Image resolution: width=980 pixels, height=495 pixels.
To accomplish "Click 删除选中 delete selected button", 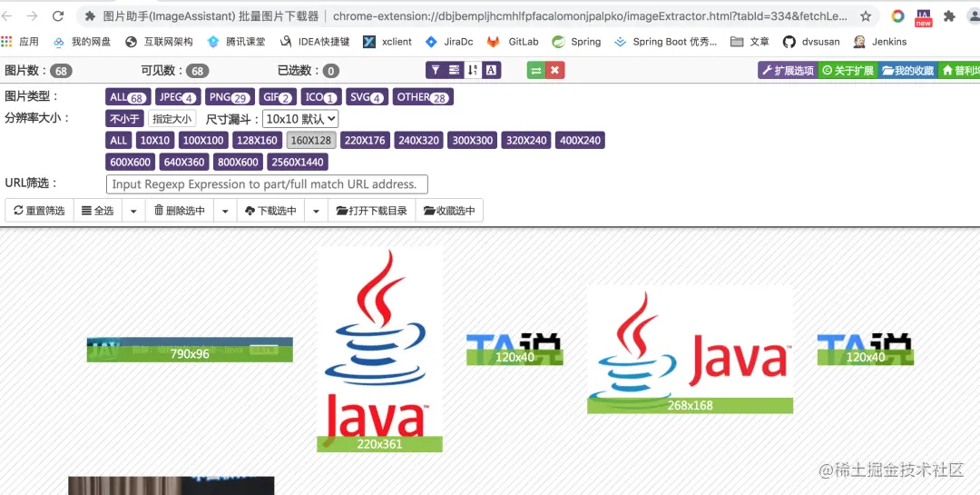I will click(180, 211).
